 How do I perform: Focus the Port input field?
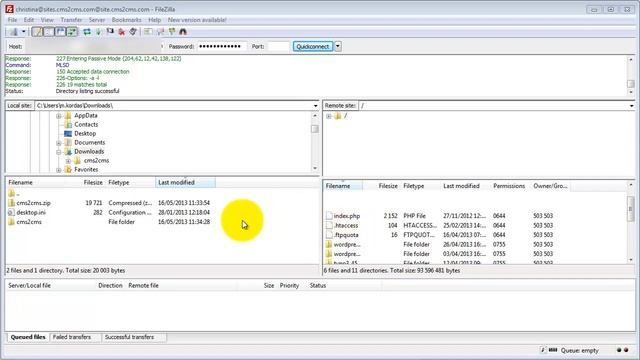coord(278,47)
